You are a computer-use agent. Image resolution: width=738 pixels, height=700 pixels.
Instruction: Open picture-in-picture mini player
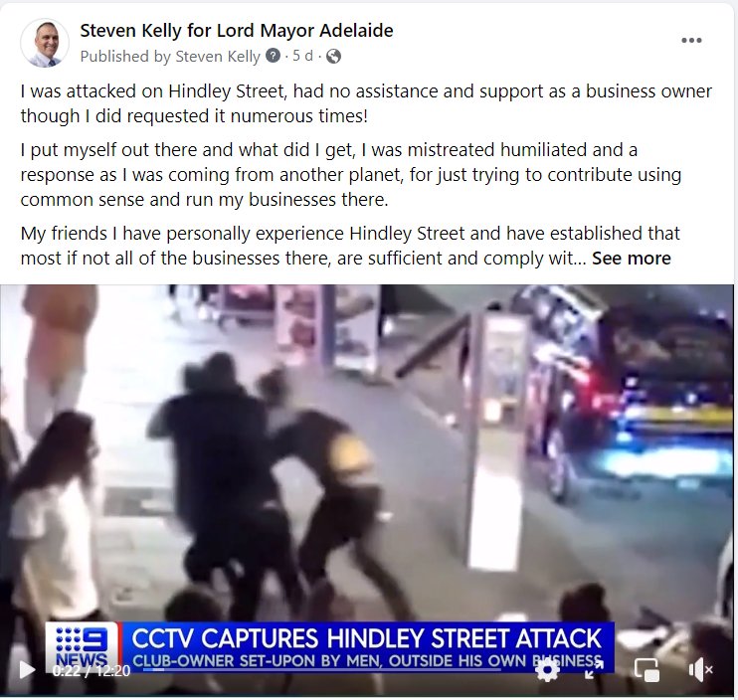(x=646, y=669)
